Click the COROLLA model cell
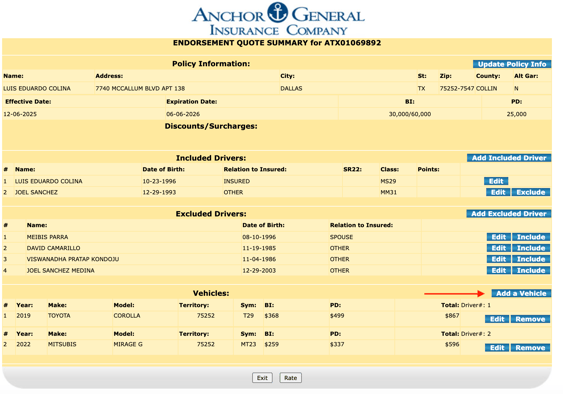The image size is (563, 394). click(x=127, y=316)
